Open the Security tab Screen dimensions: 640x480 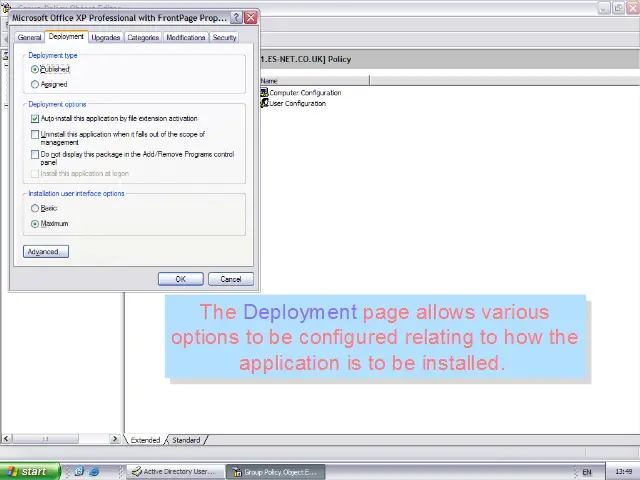tap(224, 37)
